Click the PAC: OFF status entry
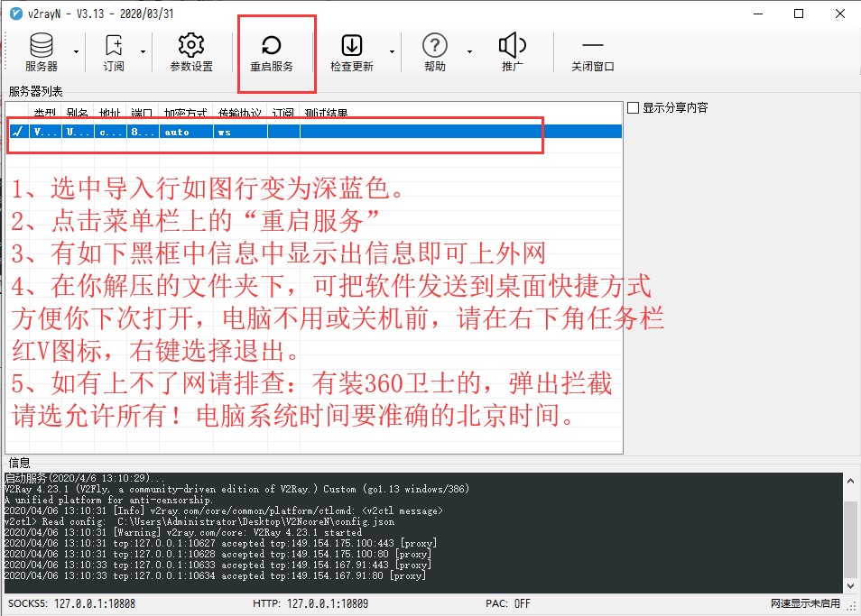Screen dimensions: 861x616 (x=508, y=603)
